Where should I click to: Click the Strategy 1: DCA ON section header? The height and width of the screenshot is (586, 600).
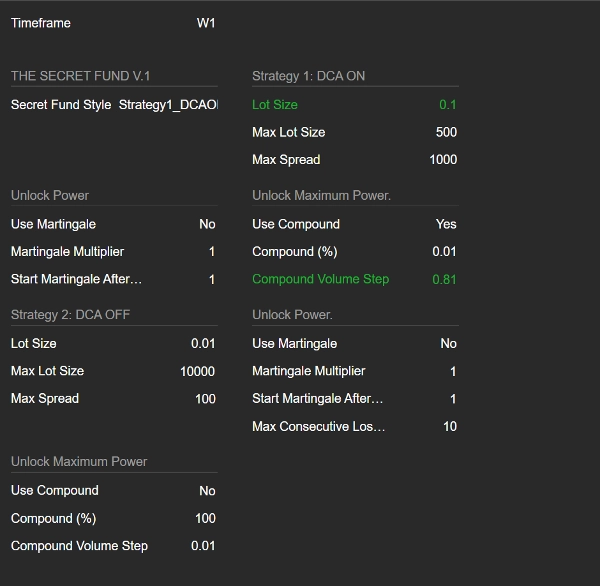pos(308,77)
